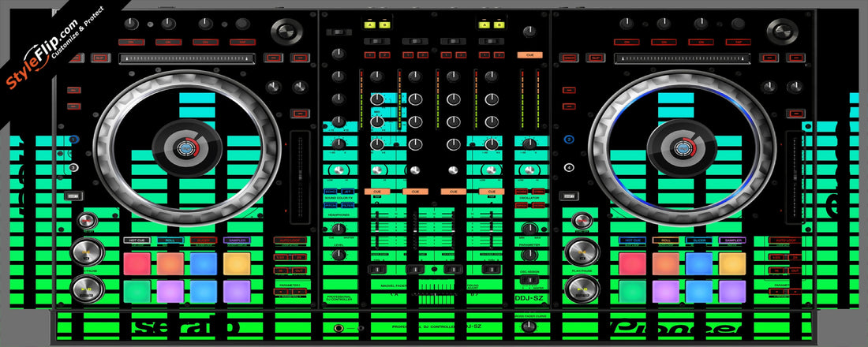Click first FX knob on left deck
Image resolution: width=868 pixels, height=347 pixels.
pos(131,24)
